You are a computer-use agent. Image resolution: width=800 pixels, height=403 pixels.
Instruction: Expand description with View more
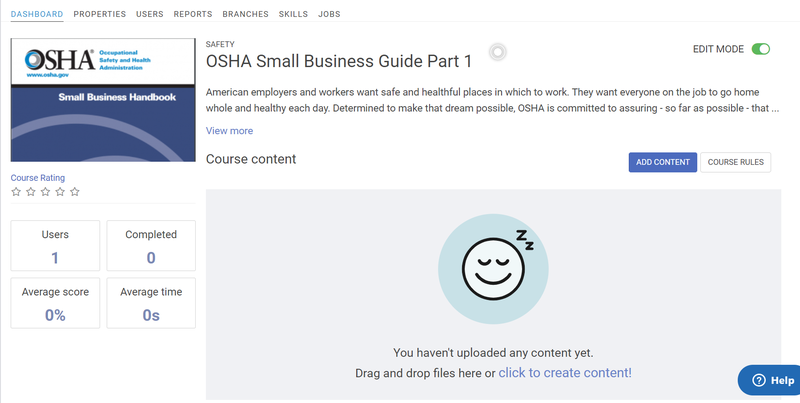(x=229, y=131)
